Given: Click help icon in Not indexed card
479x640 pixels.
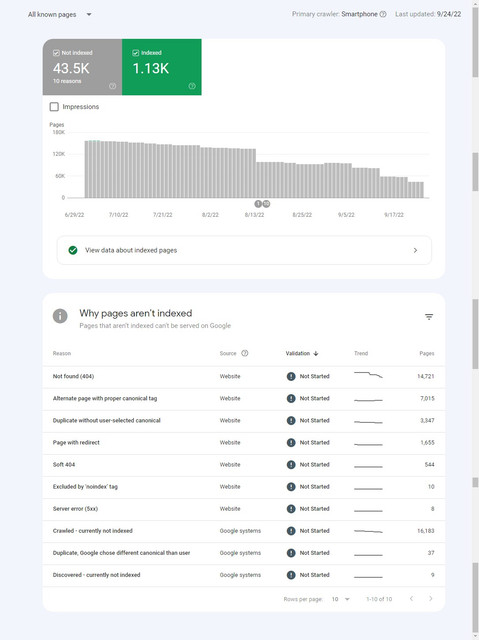Looking at the screenshot, I should 113,86.
